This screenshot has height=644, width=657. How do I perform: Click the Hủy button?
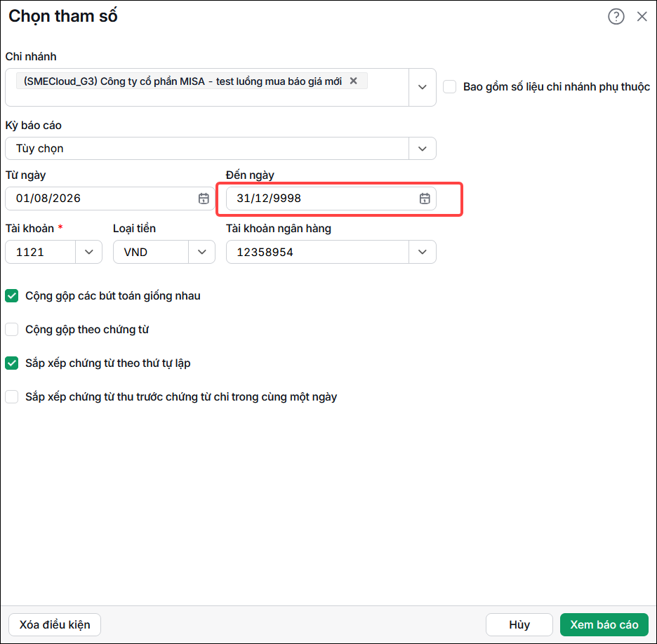pos(519,625)
